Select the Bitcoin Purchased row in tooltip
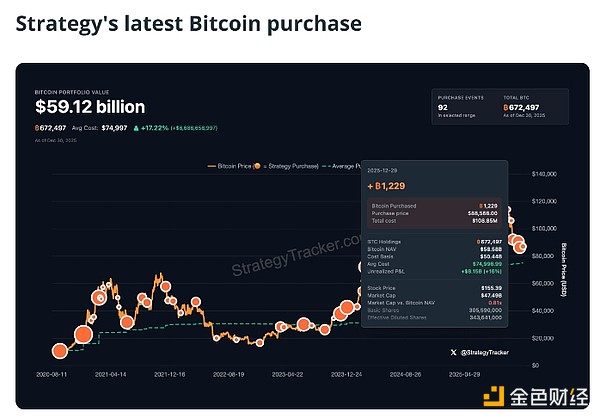 [x=433, y=204]
